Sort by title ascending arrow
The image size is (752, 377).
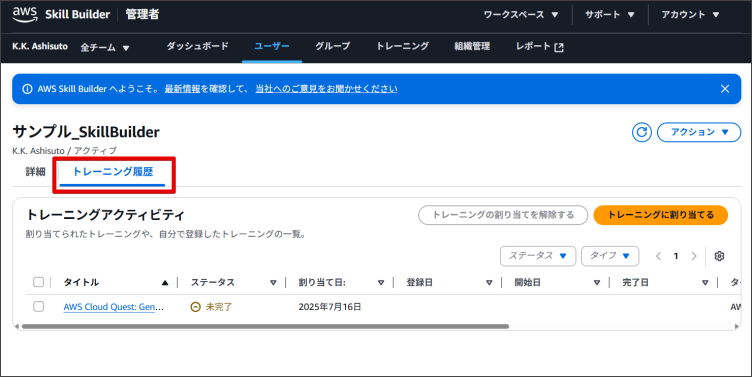click(165, 283)
